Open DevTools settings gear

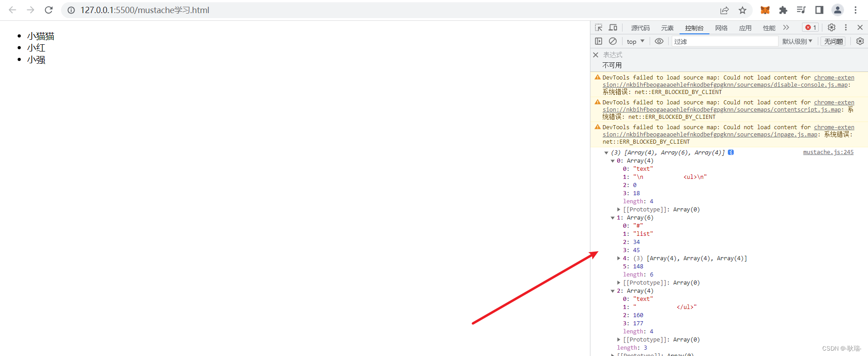831,28
